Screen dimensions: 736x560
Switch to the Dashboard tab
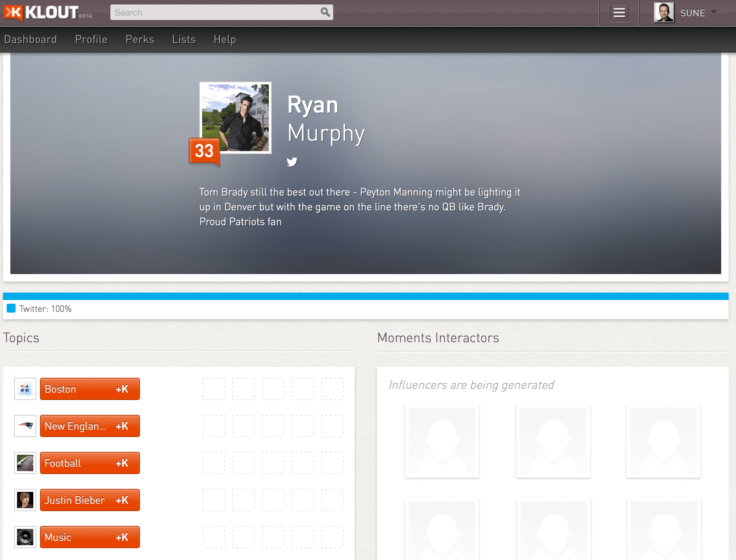[x=31, y=39]
